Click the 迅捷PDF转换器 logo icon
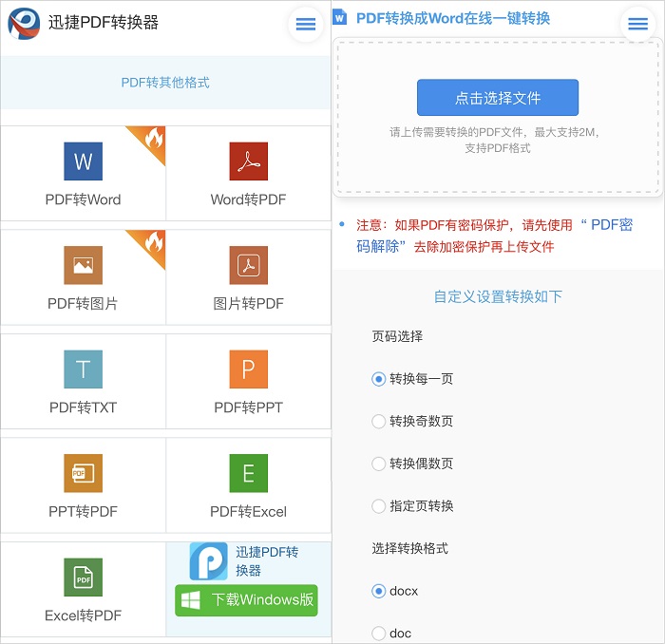665x644 pixels. coord(24,23)
